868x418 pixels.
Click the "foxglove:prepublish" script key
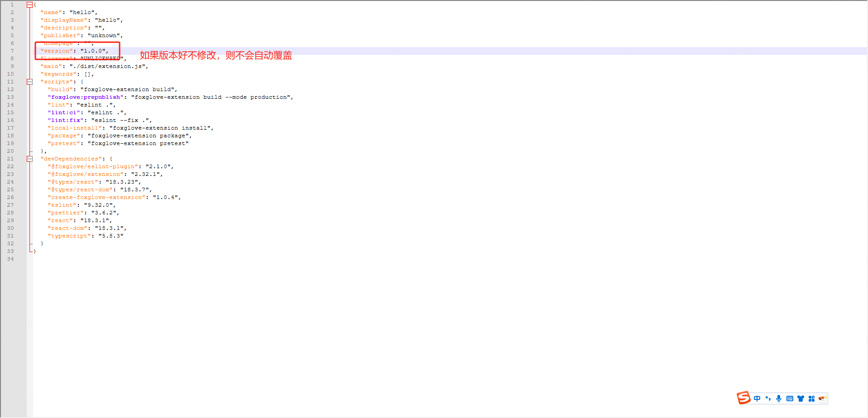pos(86,97)
